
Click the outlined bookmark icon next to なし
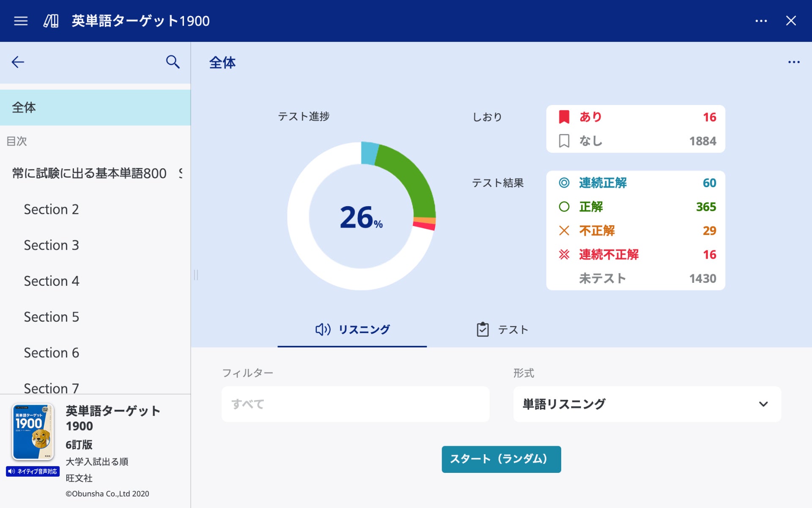coord(564,141)
